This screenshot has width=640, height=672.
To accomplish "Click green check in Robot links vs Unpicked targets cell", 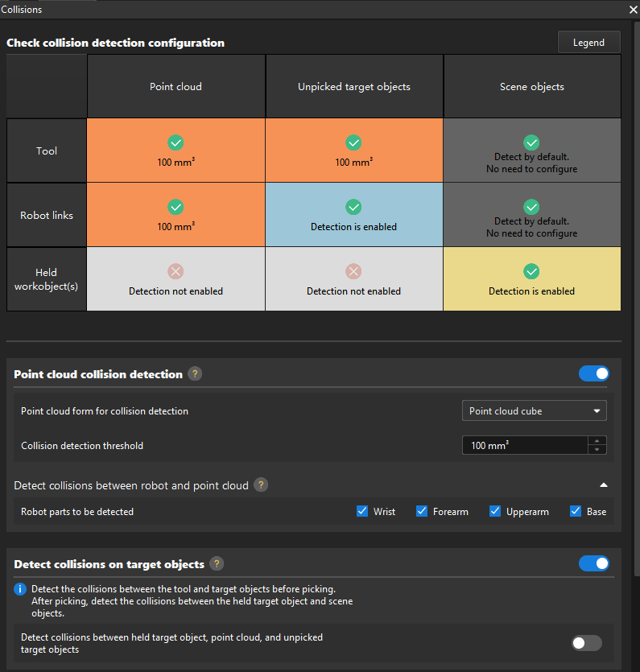I will point(353,207).
